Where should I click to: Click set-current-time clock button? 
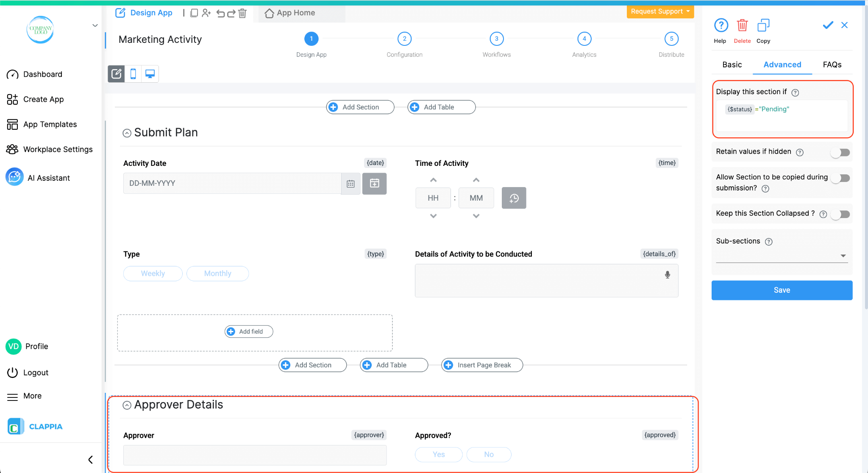click(x=514, y=198)
